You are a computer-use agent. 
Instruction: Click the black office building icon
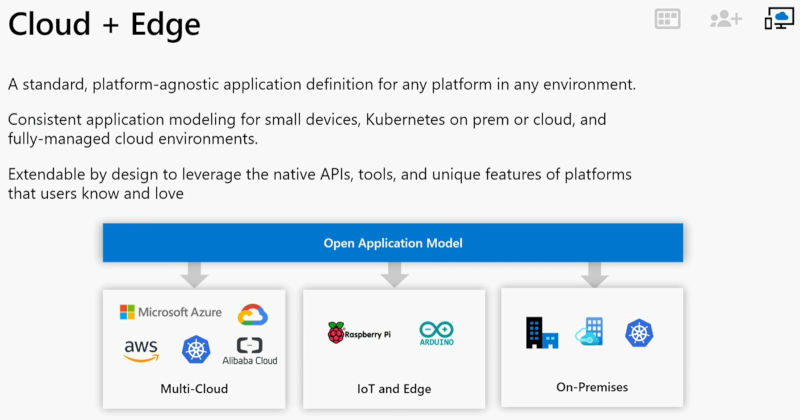click(x=542, y=333)
